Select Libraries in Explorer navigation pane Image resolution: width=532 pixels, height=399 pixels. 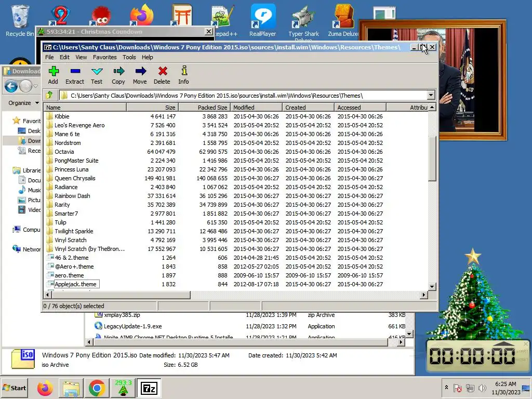32,170
